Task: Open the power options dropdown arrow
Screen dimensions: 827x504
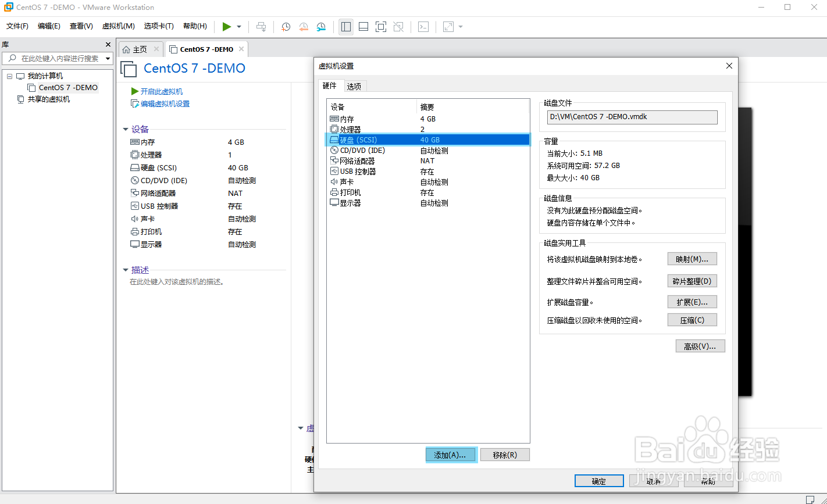Action: tap(239, 27)
